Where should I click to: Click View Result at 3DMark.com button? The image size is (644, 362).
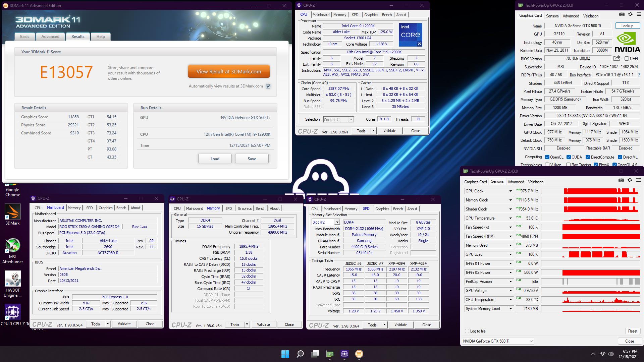229,71
